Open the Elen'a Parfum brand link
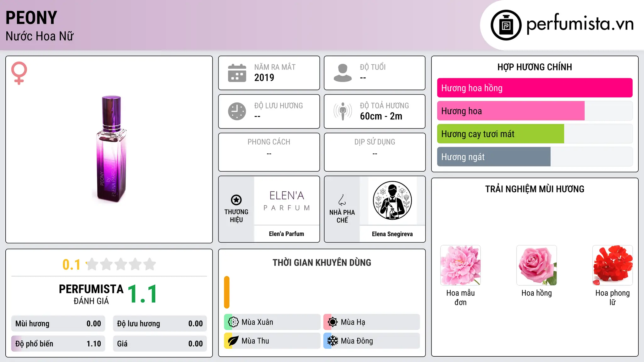This screenshot has width=644, height=362. 286,234
